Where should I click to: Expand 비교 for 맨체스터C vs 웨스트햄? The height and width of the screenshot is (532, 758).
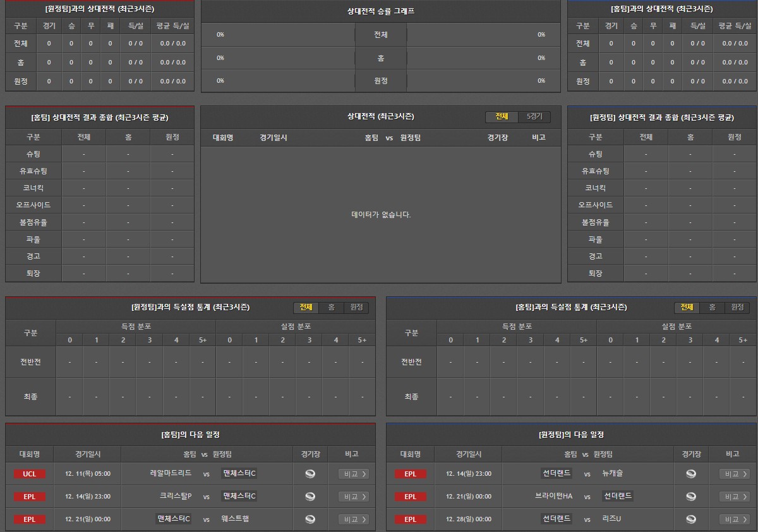coord(353,519)
